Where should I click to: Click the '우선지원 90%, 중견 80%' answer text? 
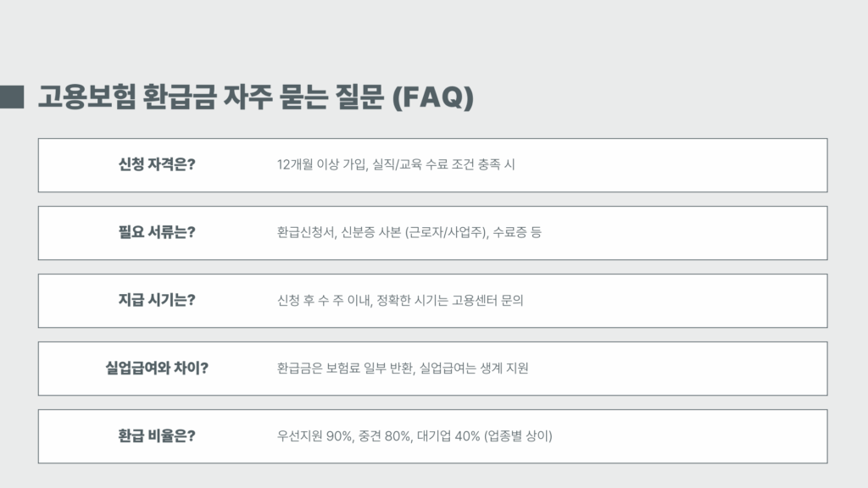click(344, 436)
